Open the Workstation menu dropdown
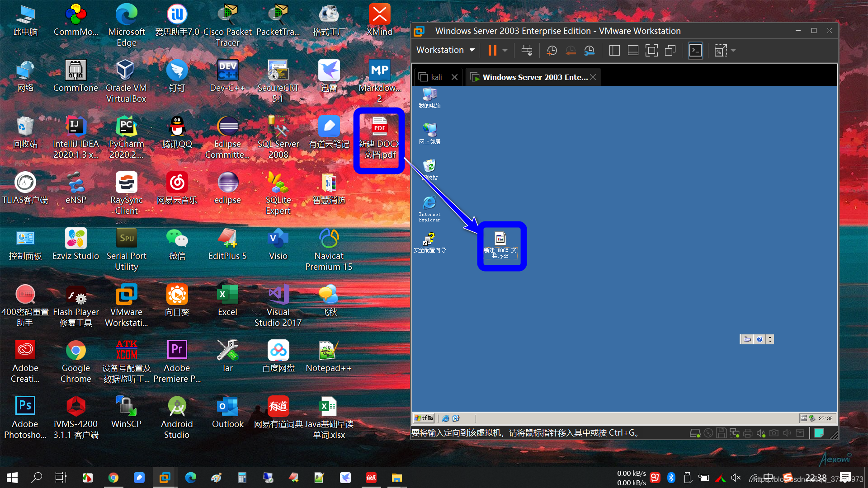The image size is (868, 488). click(445, 50)
